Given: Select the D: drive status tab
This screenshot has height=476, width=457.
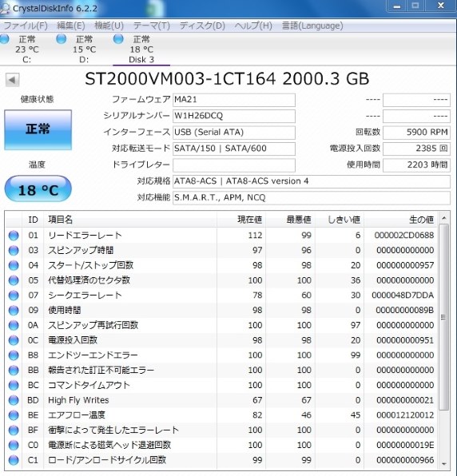Looking at the screenshot, I should (84, 50).
